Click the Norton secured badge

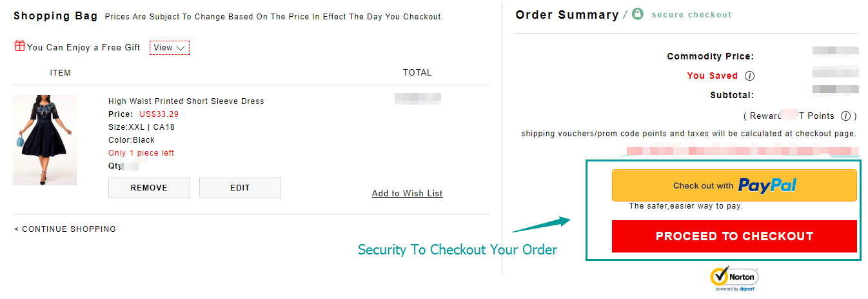pyautogui.click(x=735, y=278)
